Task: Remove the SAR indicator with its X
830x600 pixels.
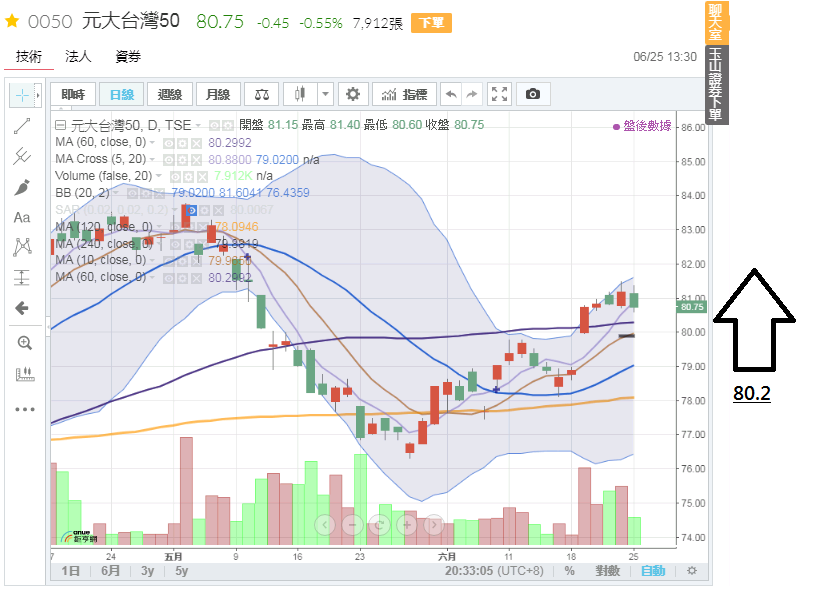Action: 218,210
